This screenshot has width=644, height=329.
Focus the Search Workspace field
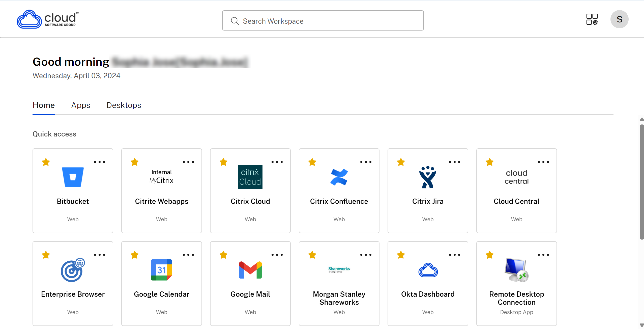point(323,20)
